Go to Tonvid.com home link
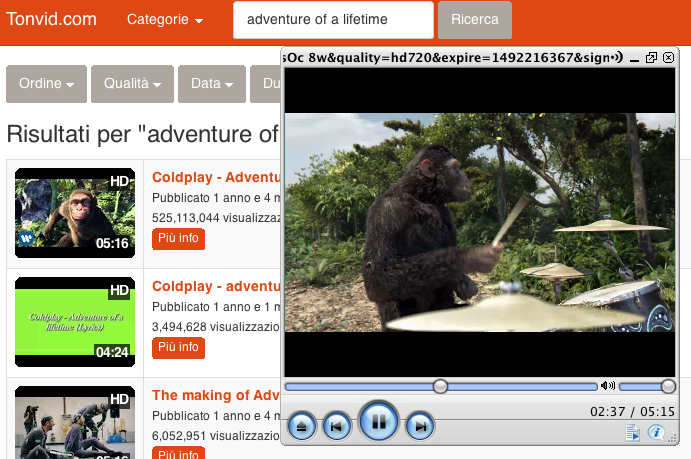The height and width of the screenshot is (459, 691). pyautogui.click(x=51, y=19)
